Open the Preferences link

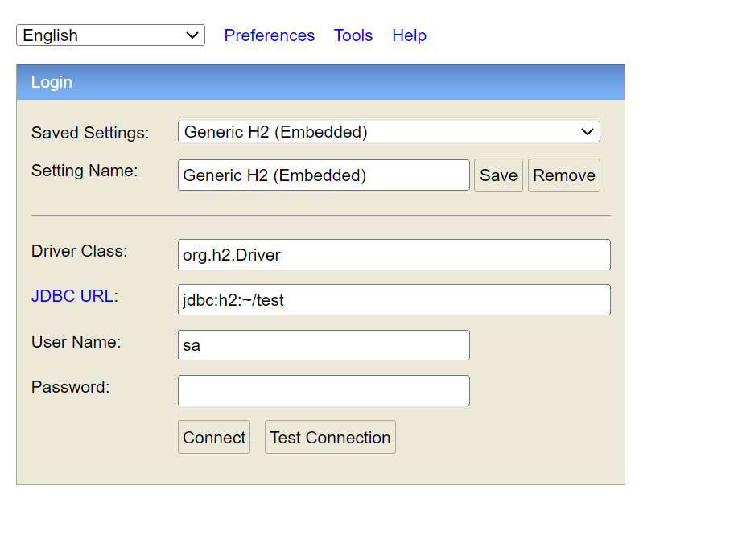pyautogui.click(x=269, y=35)
